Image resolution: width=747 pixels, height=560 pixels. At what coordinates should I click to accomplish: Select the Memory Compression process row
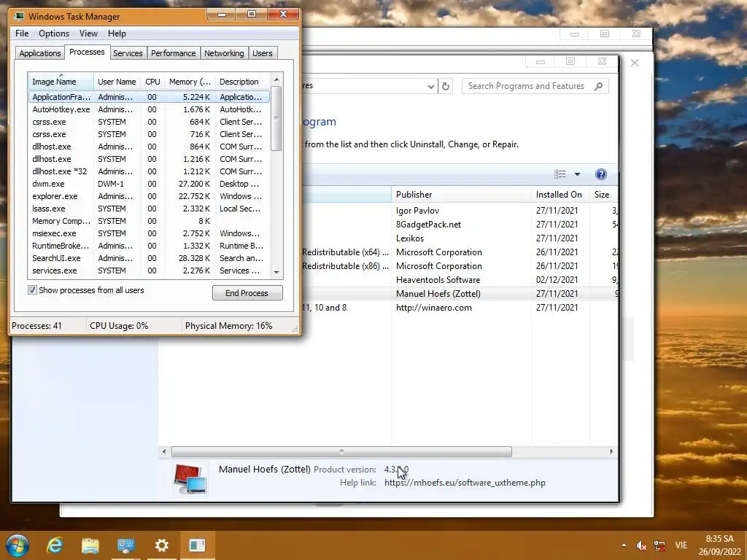[149, 221]
